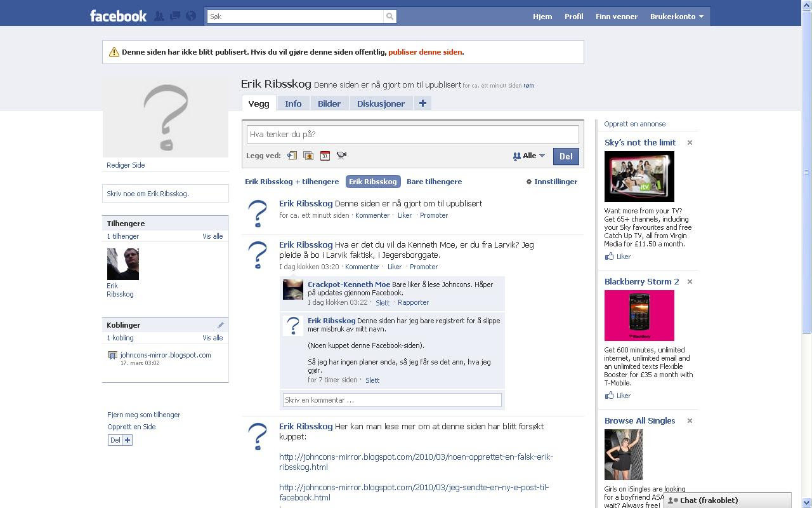Click the plus on the Del share button
The width and height of the screenshot is (812, 508).
(128, 440)
